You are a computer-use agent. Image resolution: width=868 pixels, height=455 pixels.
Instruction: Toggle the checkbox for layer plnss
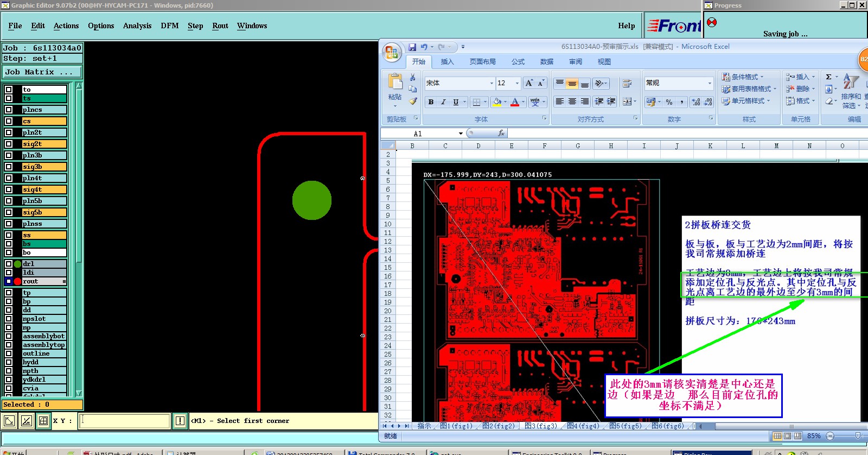(9, 224)
